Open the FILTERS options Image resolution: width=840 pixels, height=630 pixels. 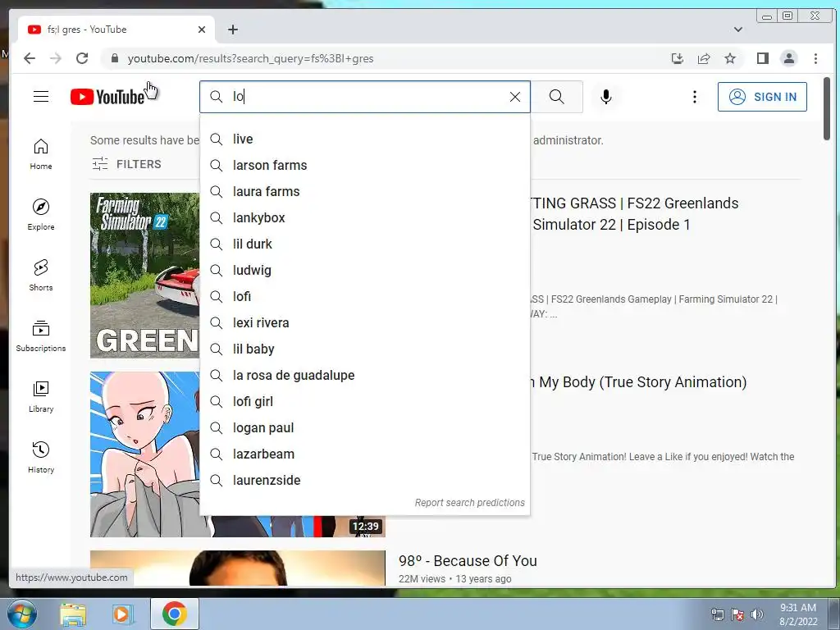[x=126, y=164]
